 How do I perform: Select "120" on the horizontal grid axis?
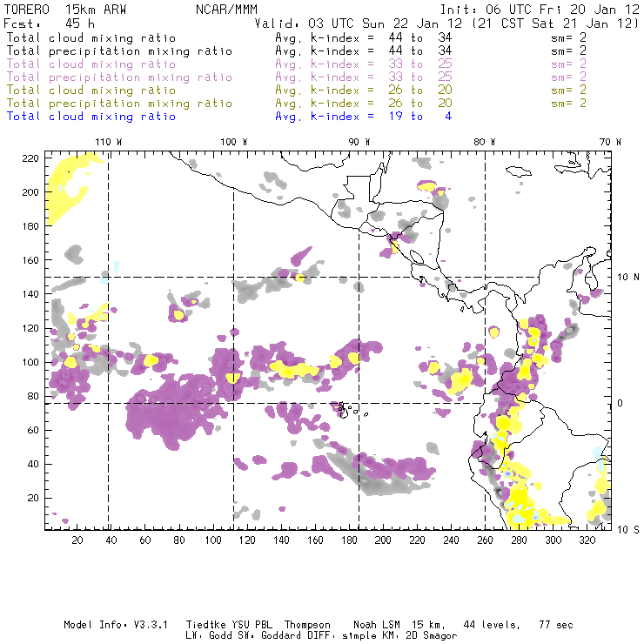[x=247, y=540]
